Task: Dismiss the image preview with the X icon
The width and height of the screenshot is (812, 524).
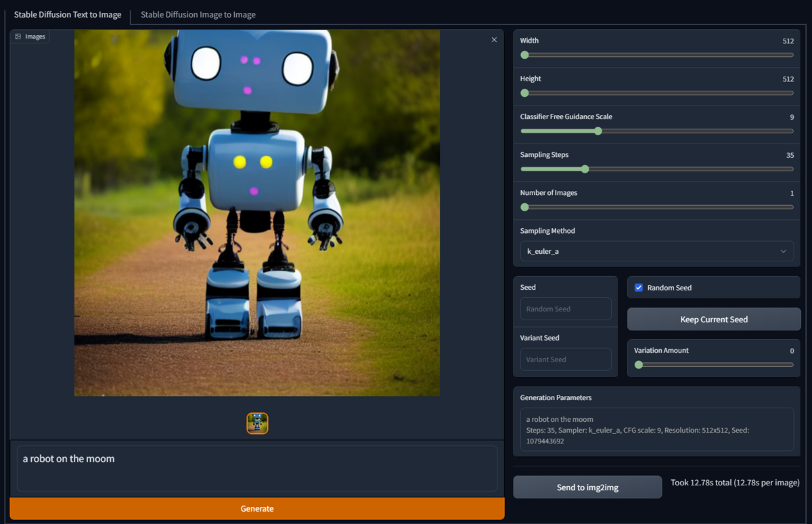Action: point(494,39)
